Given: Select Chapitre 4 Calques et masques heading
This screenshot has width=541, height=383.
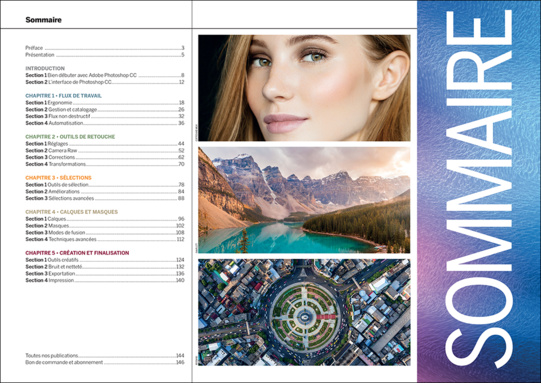Looking at the screenshot, I should coord(71,212).
